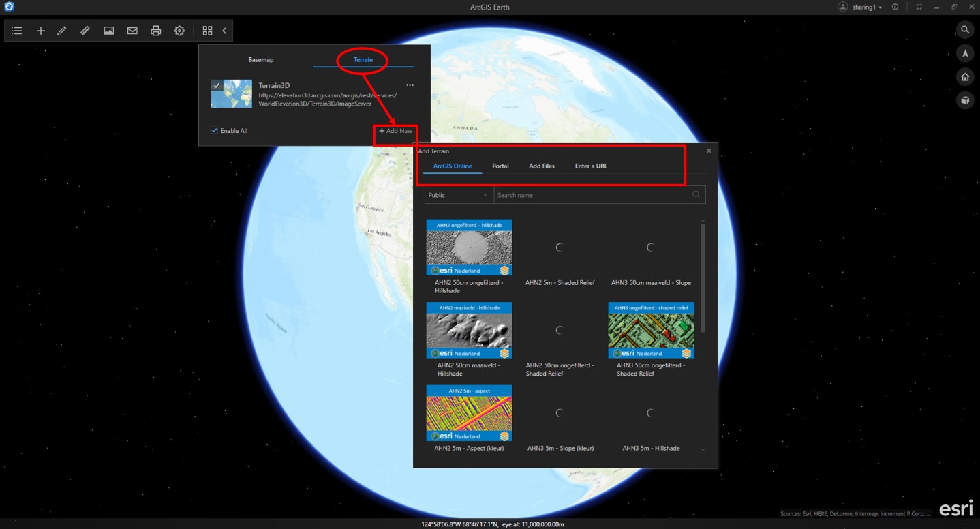980x529 pixels.
Task: Click the Home view button
Action: pos(965,77)
